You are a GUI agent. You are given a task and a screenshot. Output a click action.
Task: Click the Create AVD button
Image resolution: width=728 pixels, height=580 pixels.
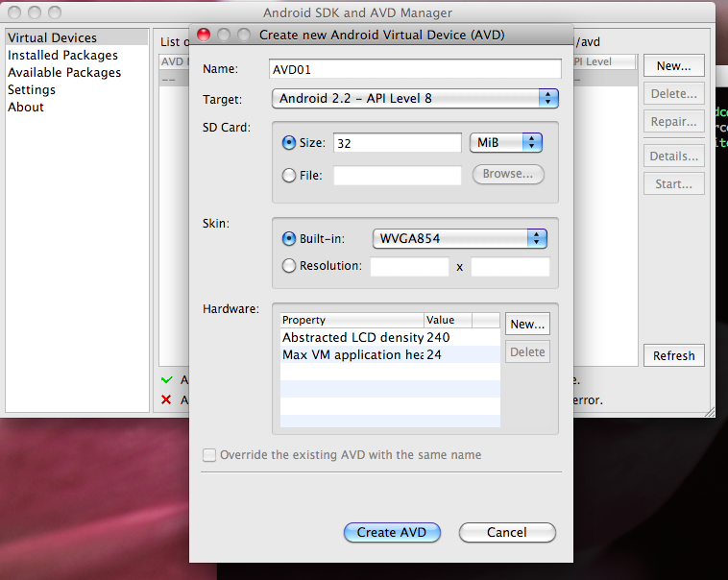[x=392, y=532]
